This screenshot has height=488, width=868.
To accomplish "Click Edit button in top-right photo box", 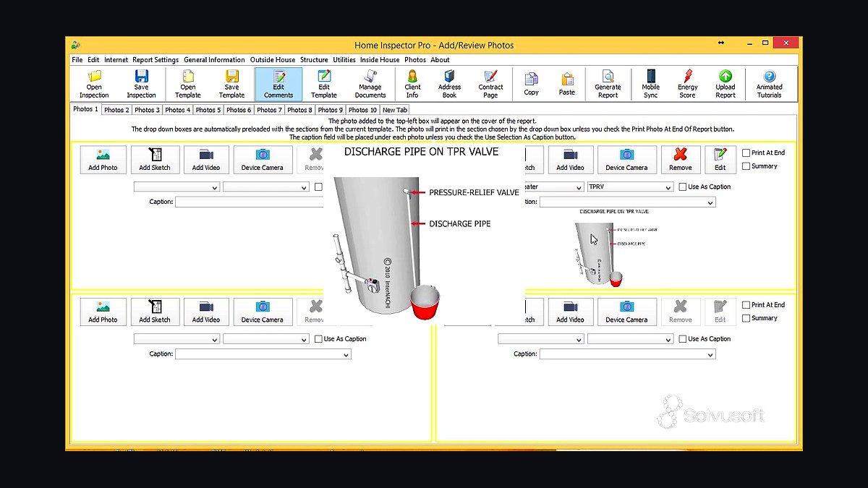I will coord(720,159).
